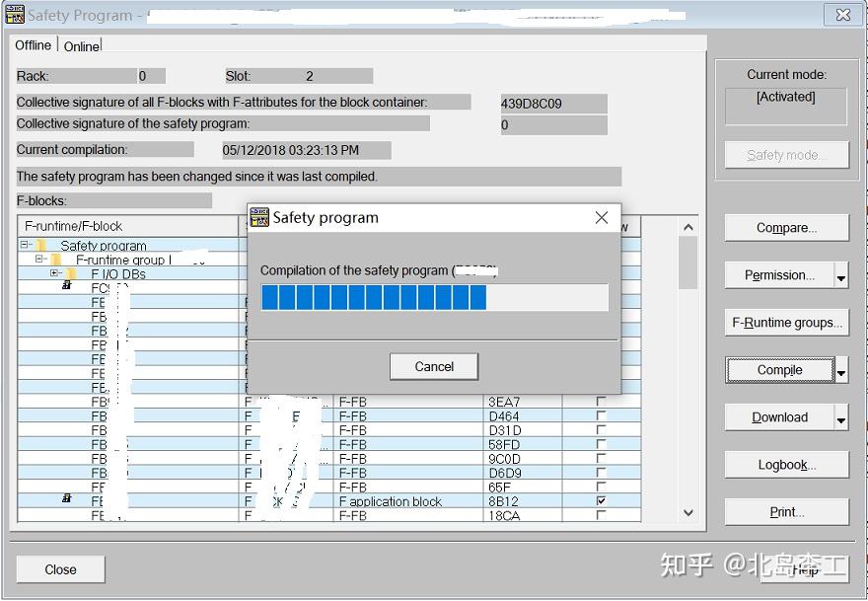
Task: Switch to the Online tab
Action: 81,45
